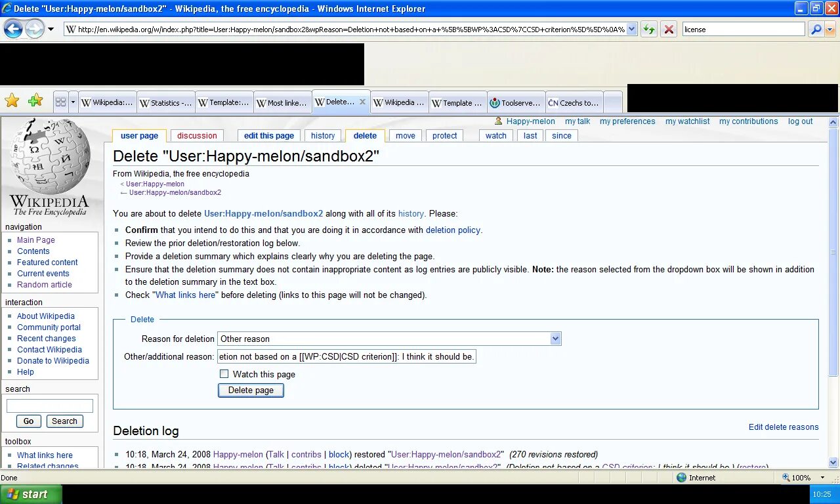Open the search provider dropdown arrow
The image size is (840, 504).
click(x=830, y=30)
